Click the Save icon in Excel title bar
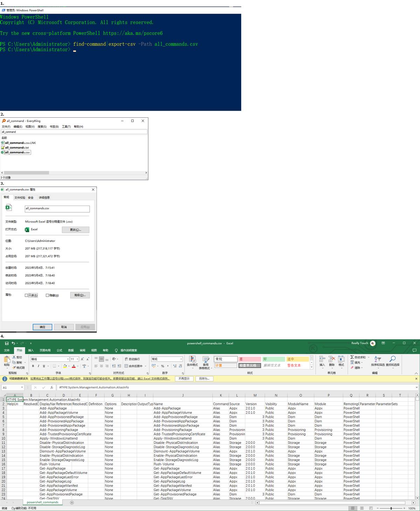The width and height of the screenshot is (420, 511). tap(7, 343)
